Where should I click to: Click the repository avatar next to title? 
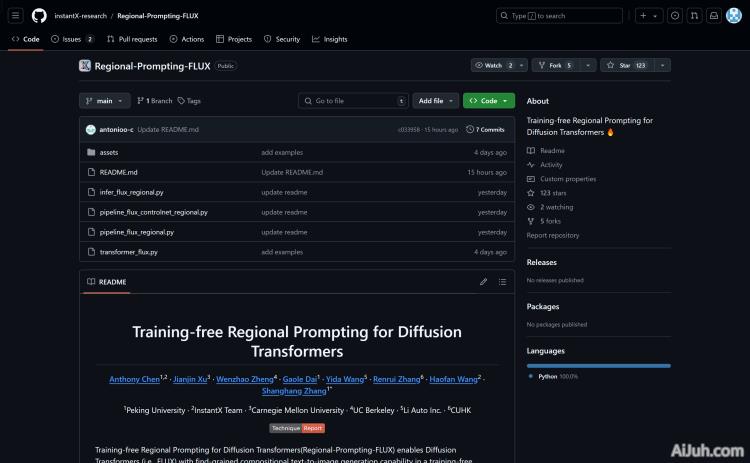(85, 66)
